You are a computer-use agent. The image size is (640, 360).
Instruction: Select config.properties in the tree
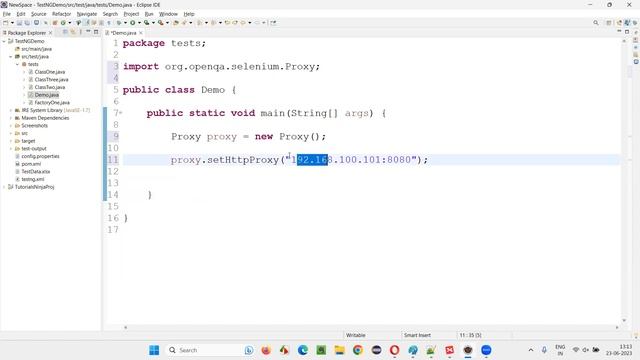point(40,156)
